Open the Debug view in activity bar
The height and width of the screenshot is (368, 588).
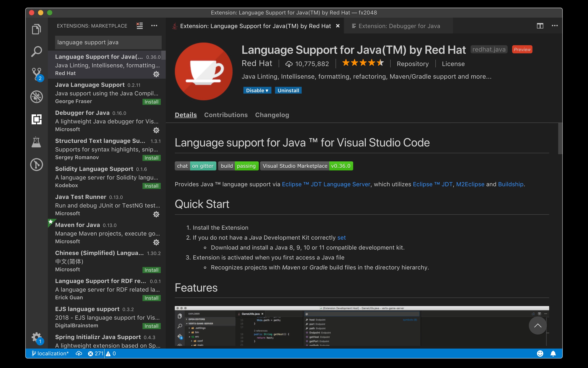[x=36, y=97]
